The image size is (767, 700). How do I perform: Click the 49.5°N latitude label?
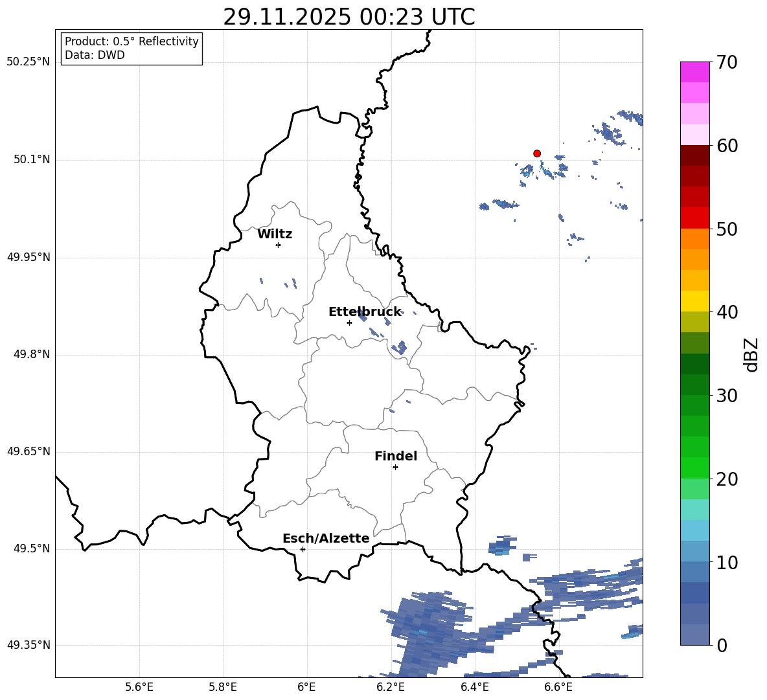tap(32, 548)
